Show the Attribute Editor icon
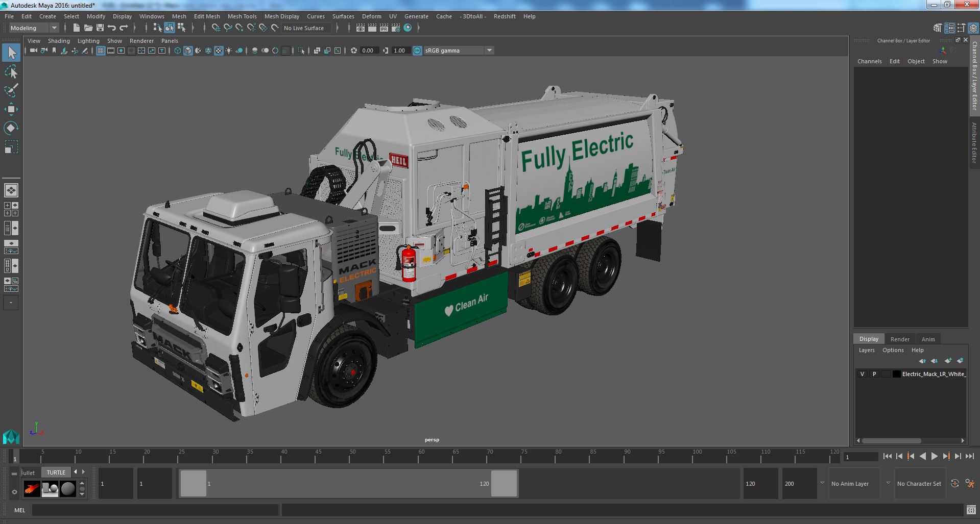This screenshot has height=524, width=980. tap(950, 28)
